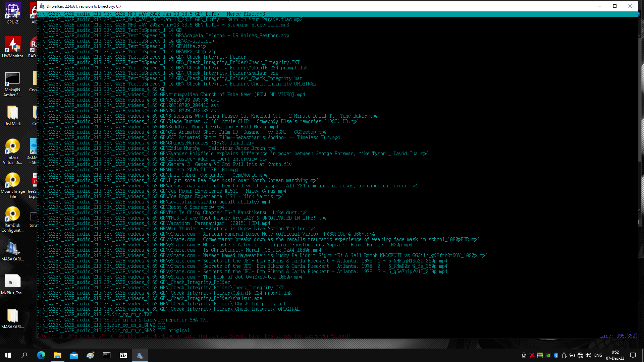The width and height of the screenshot is (644, 362).
Task: Select the dir_og_on_s_SHA2.TXT.original line
Action: click(113, 330)
